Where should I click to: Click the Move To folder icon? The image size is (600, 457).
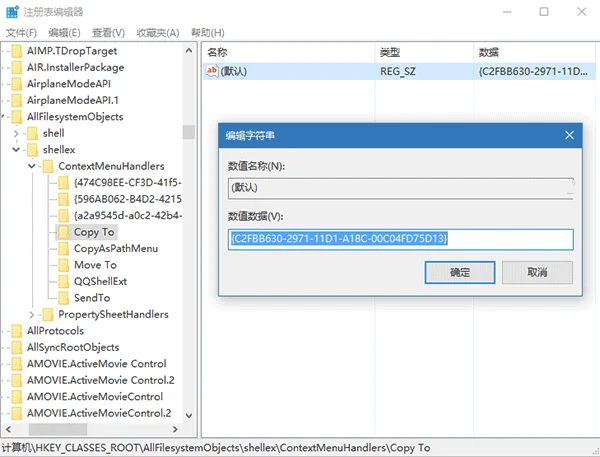pos(64,265)
